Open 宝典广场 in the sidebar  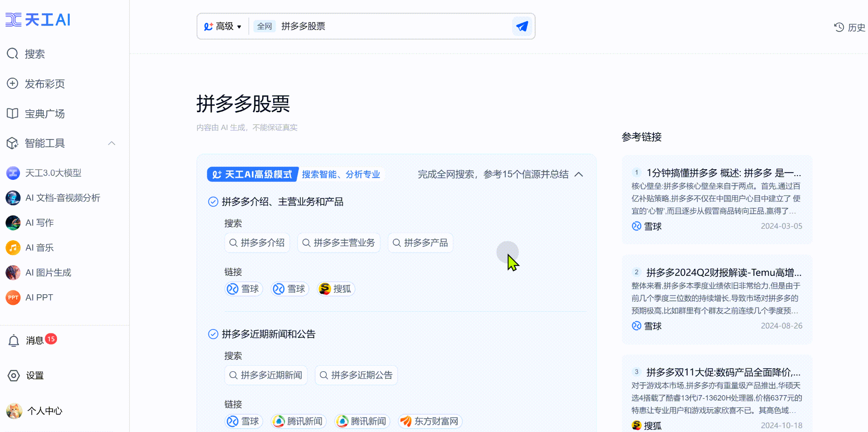tap(44, 114)
